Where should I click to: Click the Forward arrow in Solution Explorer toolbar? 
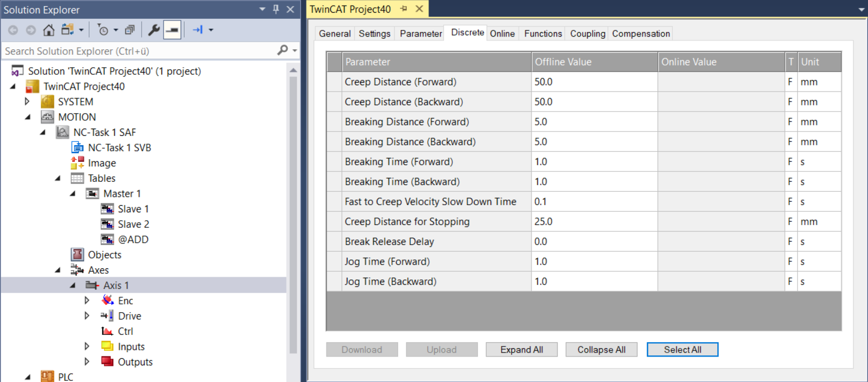[30, 29]
